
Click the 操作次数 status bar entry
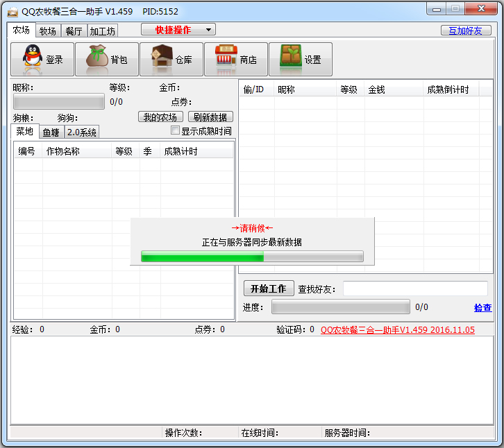pyautogui.click(x=183, y=433)
